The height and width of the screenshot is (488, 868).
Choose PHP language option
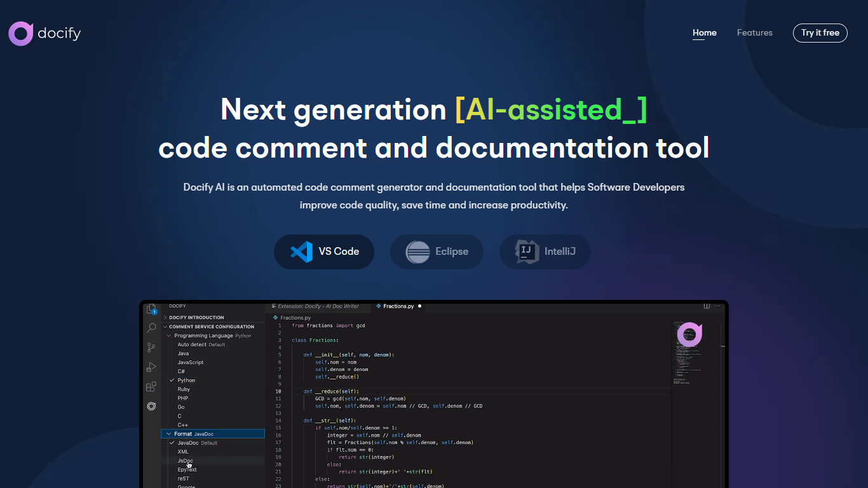tap(182, 398)
